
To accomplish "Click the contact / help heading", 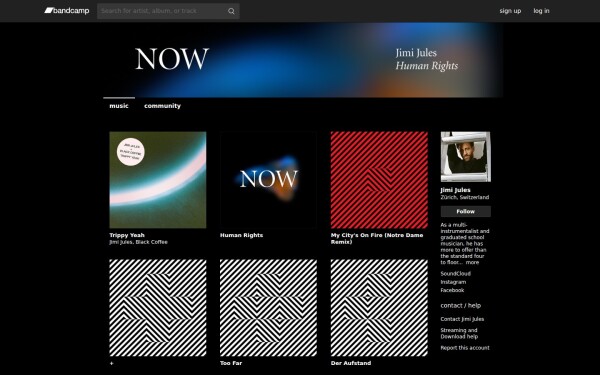I will point(461,305).
